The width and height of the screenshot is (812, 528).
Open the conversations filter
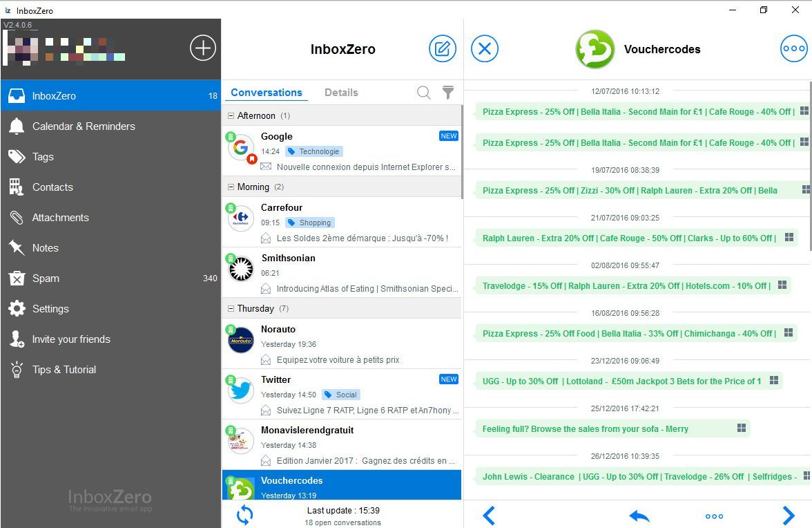point(448,93)
